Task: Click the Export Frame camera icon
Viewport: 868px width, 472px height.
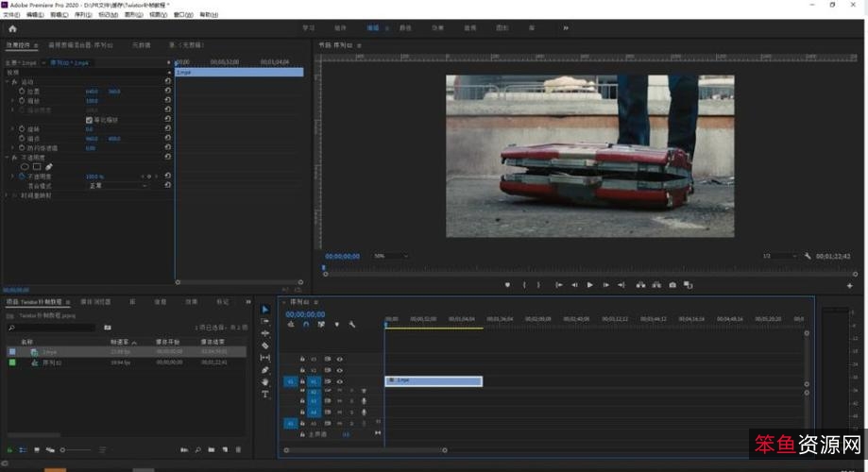Action: [672, 284]
